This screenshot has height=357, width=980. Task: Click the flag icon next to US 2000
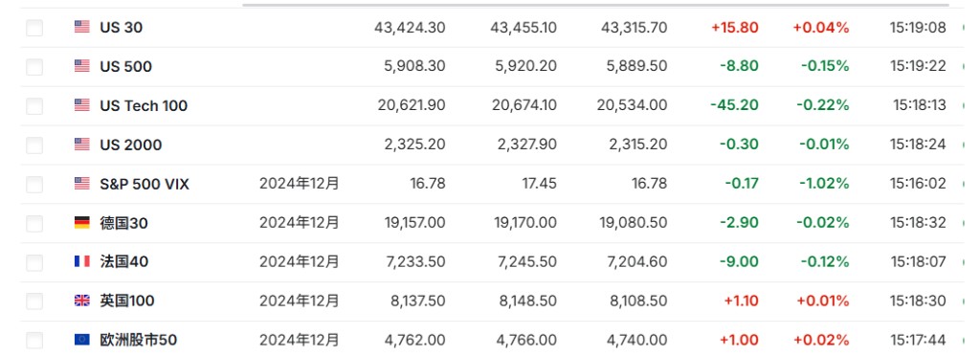(82, 145)
